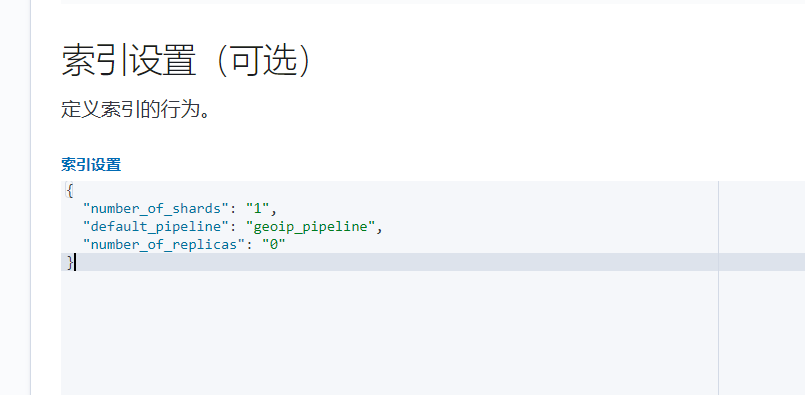The height and width of the screenshot is (395, 805).
Task: Click the colon after "number_of_replicas"
Action: [x=249, y=244]
